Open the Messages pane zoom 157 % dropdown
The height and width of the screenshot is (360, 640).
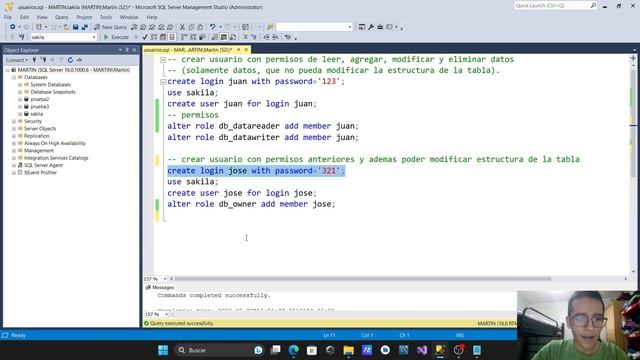pyautogui.click(x=166, y=314)
